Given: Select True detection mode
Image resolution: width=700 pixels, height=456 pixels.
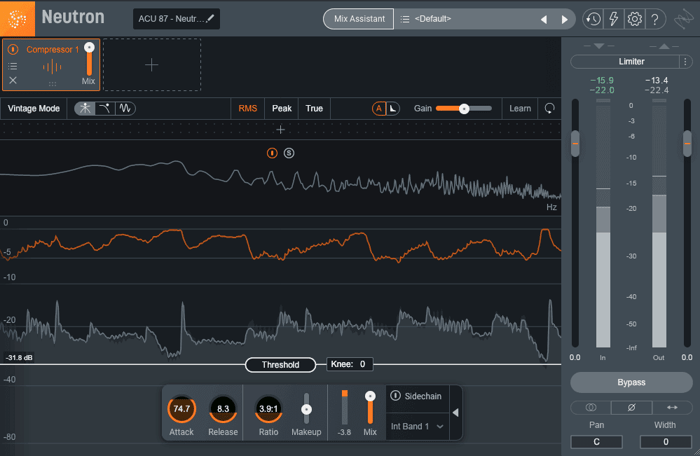Looking at the screenshot, I should click(314, 109).
